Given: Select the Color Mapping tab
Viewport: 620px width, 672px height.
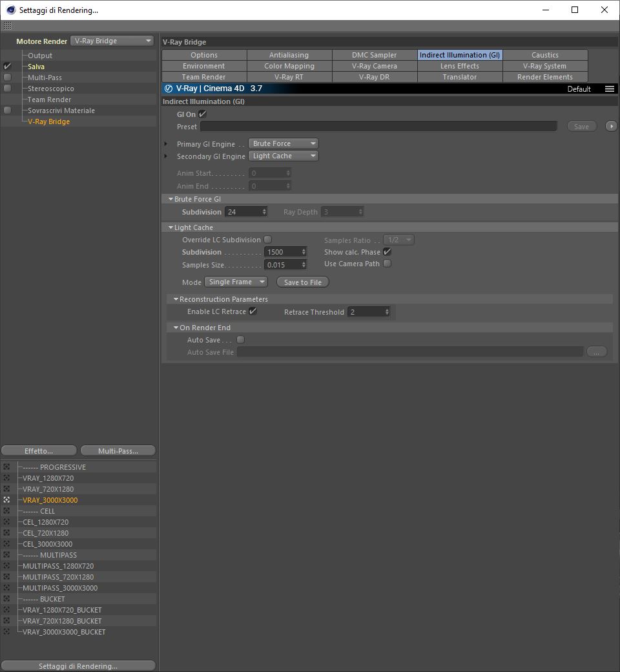Looking at the screenshot, I should point(289,66).
